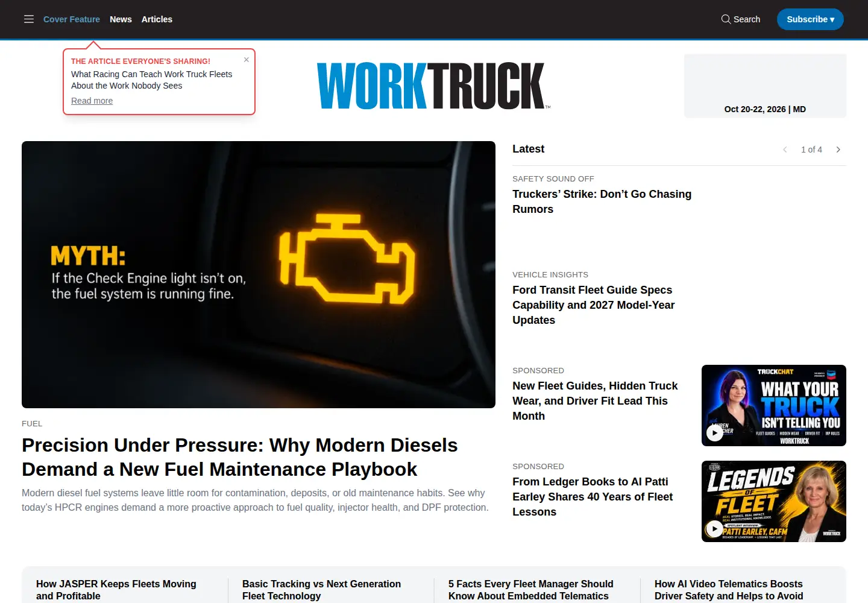Open the Subscribe dropdown
This screenshot has height=603, width=868.
click(810, 19)
